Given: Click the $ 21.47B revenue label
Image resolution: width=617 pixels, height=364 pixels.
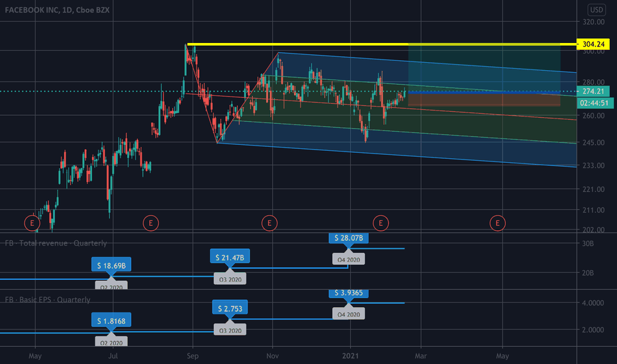Looking at the screenshot, I should pyautogui.click(x=230, y=257).
